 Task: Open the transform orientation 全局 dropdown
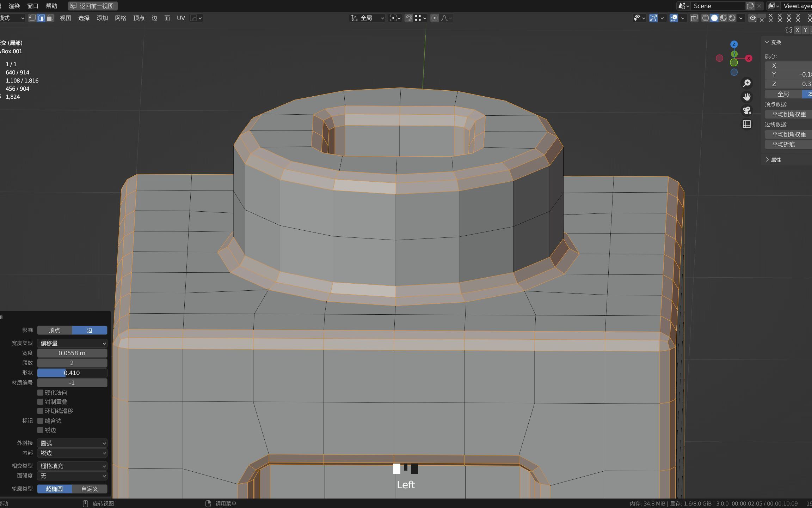click(x=367, y=18)
